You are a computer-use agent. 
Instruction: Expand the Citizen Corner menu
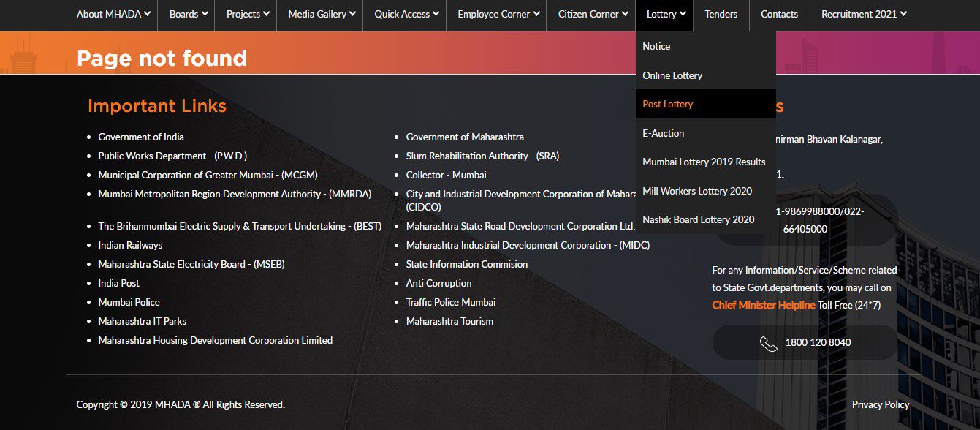point(593,14)
